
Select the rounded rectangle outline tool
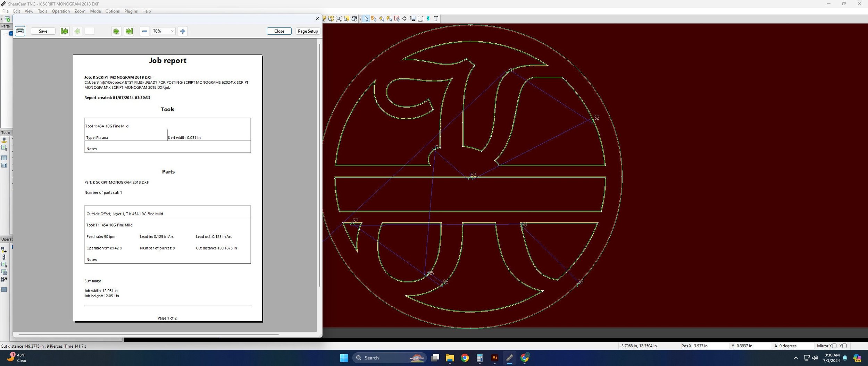coord(420,19)
